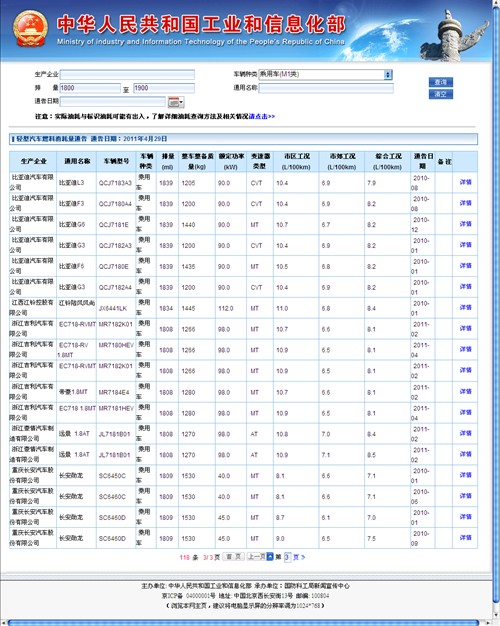Click the 通告日期 input field
500x626 pixels.
click(113, 101)
